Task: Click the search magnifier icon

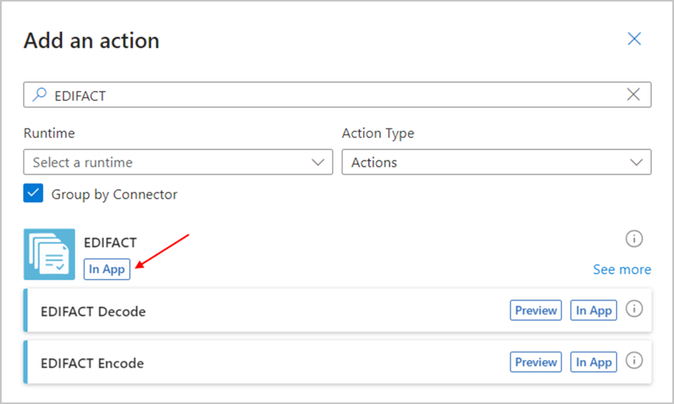Action: click(x=40, y=95)
